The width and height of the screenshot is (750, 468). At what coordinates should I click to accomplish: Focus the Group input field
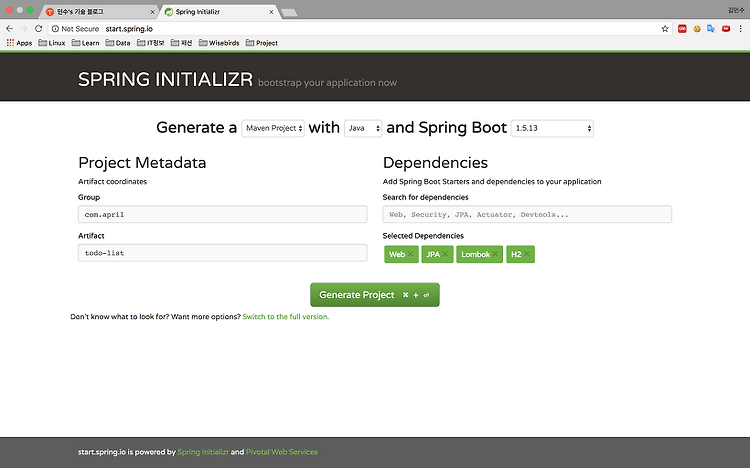[x=222, y=214]
